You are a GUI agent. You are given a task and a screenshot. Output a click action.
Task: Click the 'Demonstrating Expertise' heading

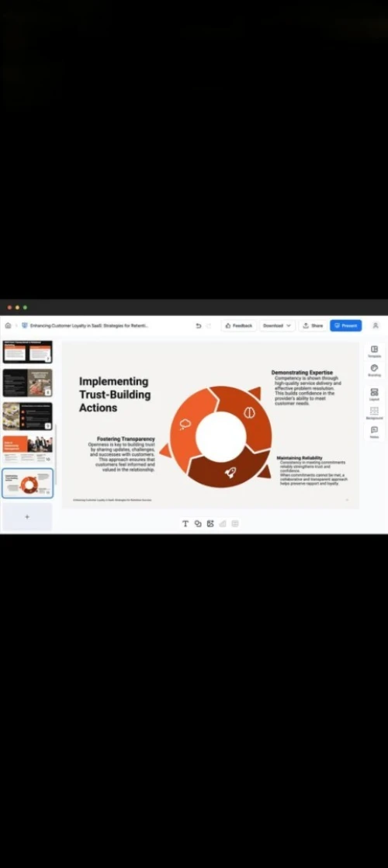click(302, 373)
